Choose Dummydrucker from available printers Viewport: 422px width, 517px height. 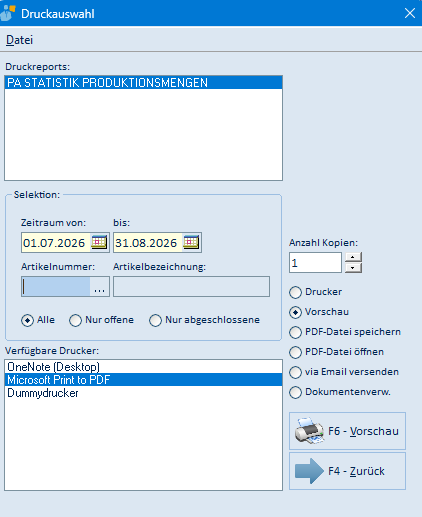pyautogui.click(x=143, y=393)
